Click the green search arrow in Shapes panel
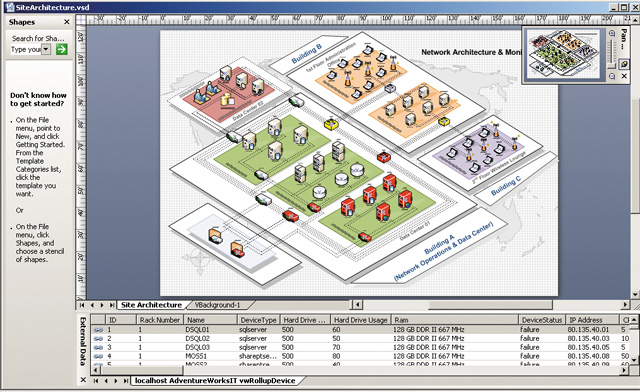640x392 pixels. click(x=61, y=49)
